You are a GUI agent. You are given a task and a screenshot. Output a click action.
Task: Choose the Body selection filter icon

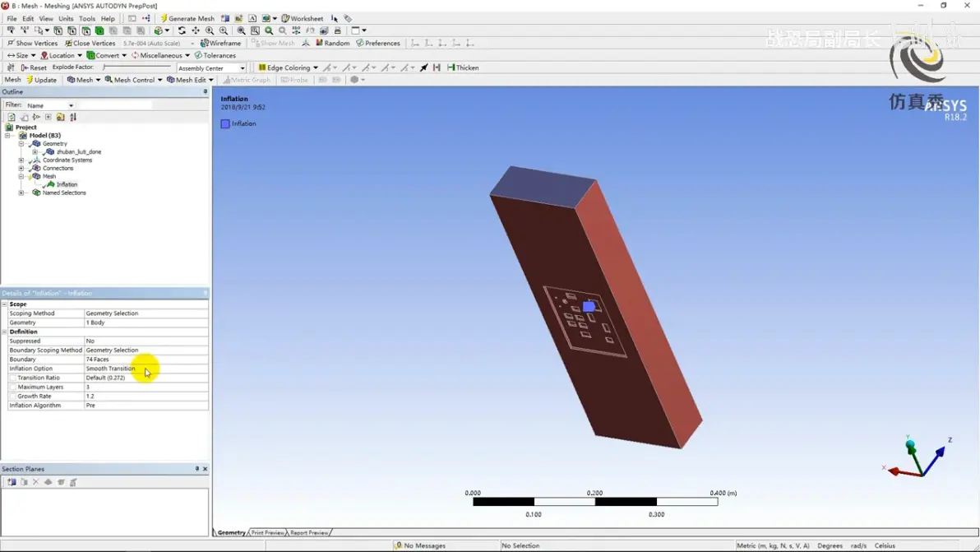(99, 30)
